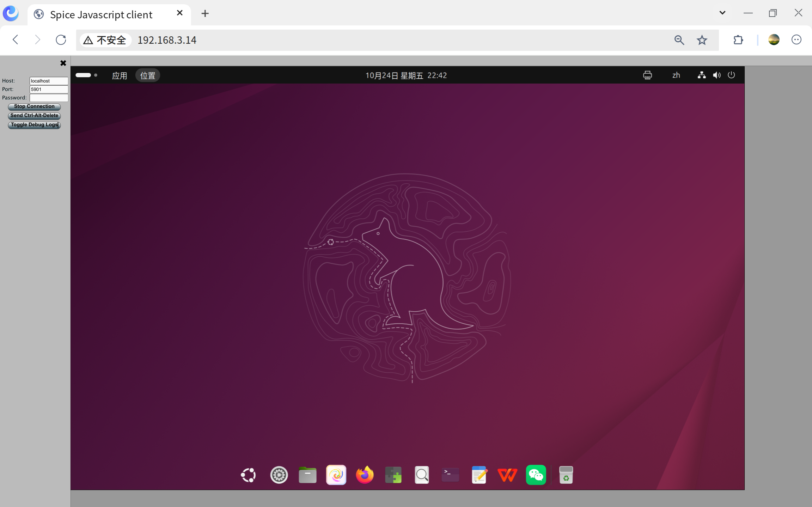Click the Ubuntu logo launcher icon
The image size is (812, 507).
249,475
